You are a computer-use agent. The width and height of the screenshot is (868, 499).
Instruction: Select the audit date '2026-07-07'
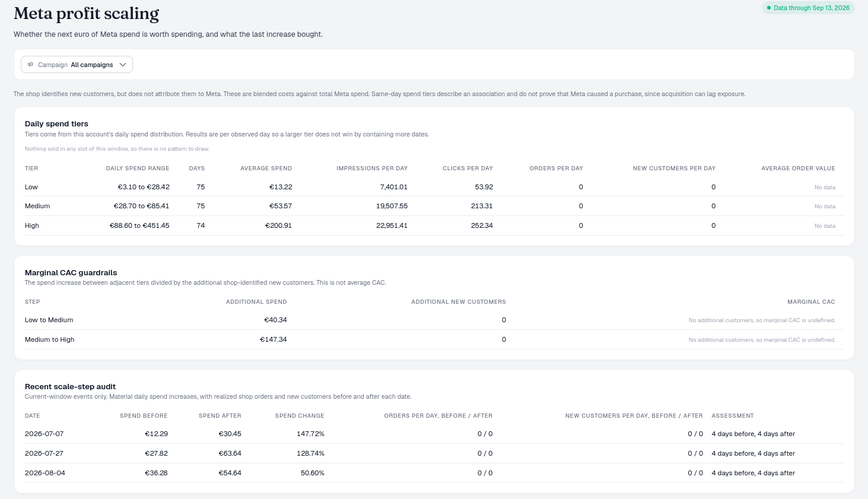(44, 434)
